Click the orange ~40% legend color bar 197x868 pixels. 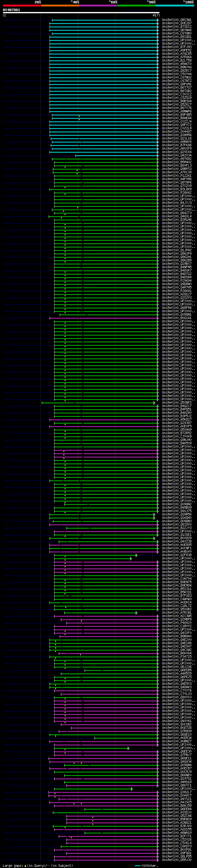(x=60, y=6)
